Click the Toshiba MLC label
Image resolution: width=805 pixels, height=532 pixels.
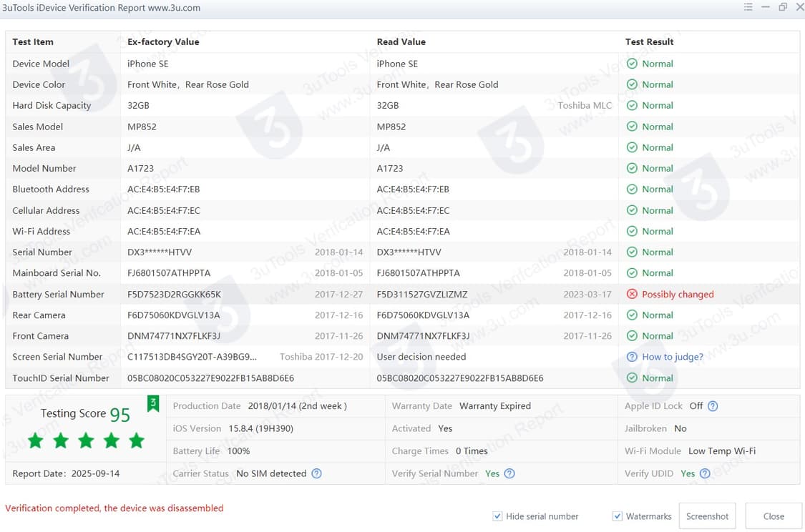pos(585,106)
